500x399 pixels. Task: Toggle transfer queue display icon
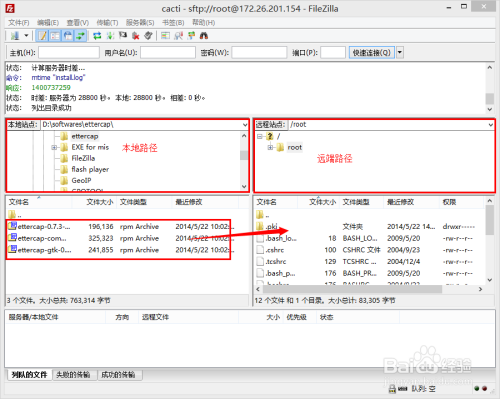pos(80,36)
